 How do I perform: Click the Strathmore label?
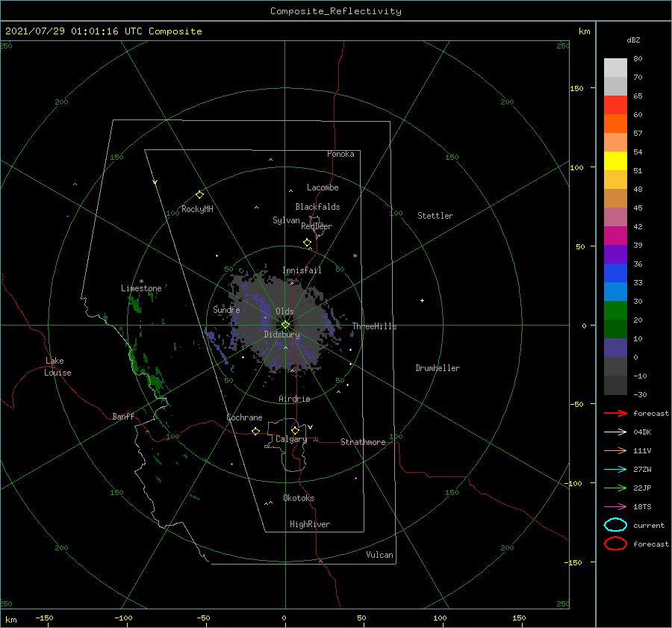coord(363,442)
